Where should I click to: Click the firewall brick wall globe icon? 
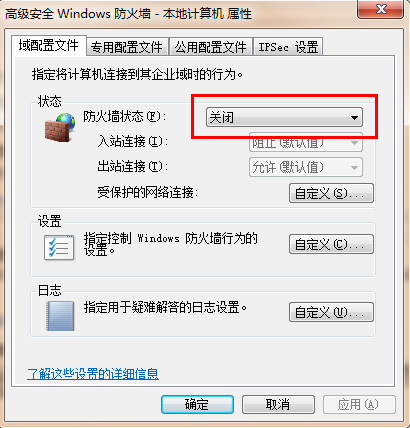click(60, 127)
